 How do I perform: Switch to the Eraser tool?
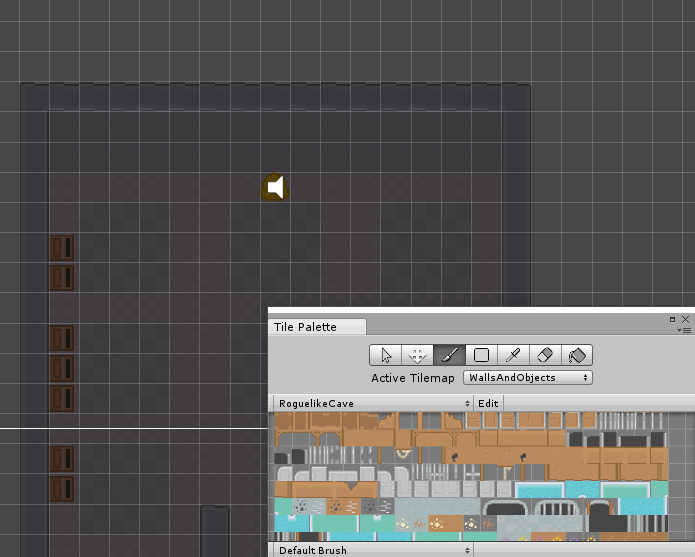pos(545,355)
